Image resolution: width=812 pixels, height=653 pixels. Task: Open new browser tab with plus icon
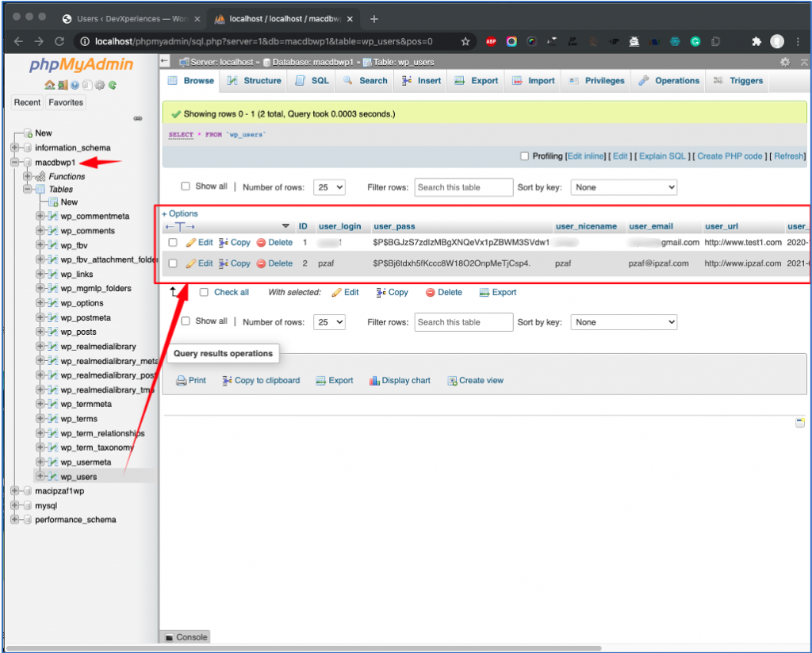click(x=374, y=19)
